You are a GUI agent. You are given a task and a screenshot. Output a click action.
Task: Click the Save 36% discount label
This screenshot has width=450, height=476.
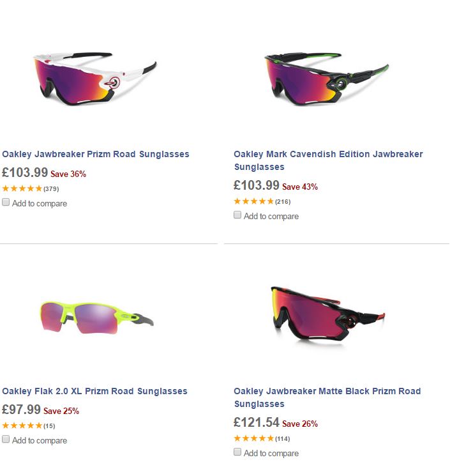[x=68, y=174]
